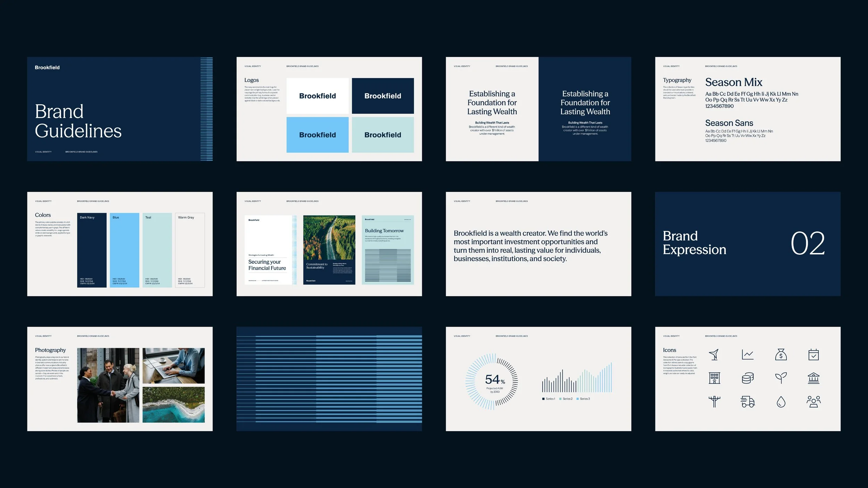Select the office building icon
The width and height of the screenshot is (868, 488).
point(714,378)
